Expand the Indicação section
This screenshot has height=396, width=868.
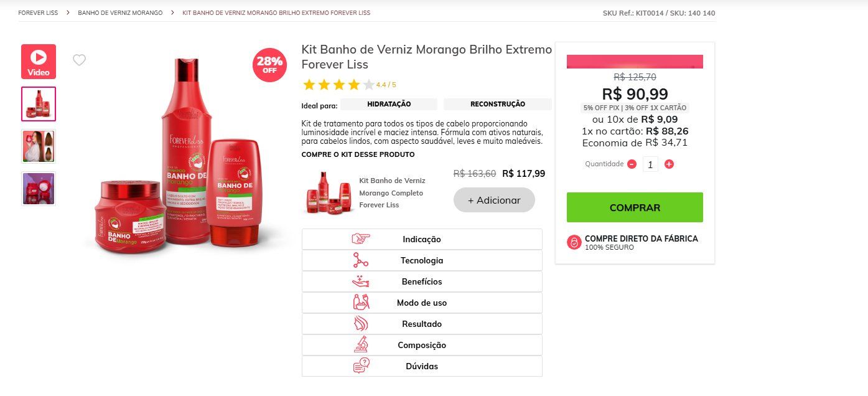pos(422,239)
